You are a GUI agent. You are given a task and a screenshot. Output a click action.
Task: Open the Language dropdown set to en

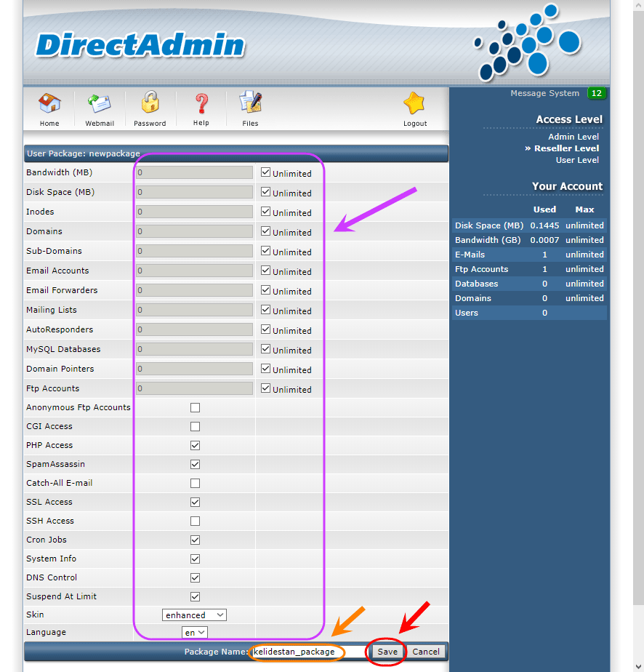coord(195,633)
